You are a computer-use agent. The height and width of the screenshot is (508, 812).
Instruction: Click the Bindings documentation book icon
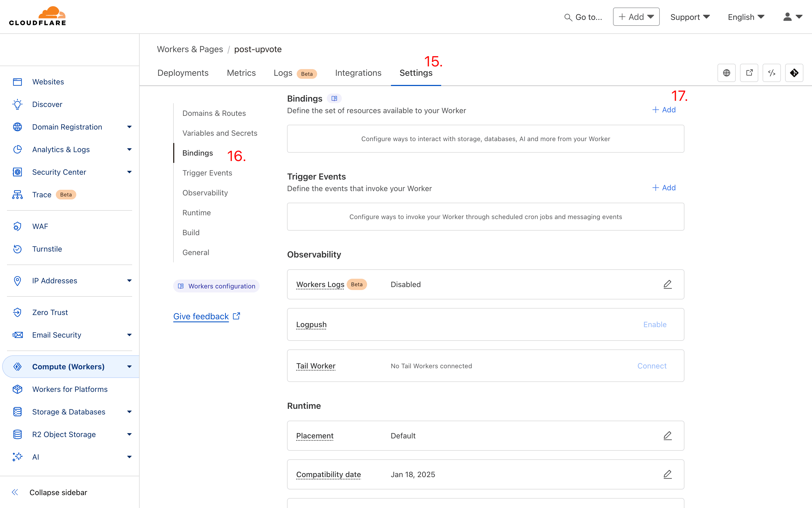point(334,98)
